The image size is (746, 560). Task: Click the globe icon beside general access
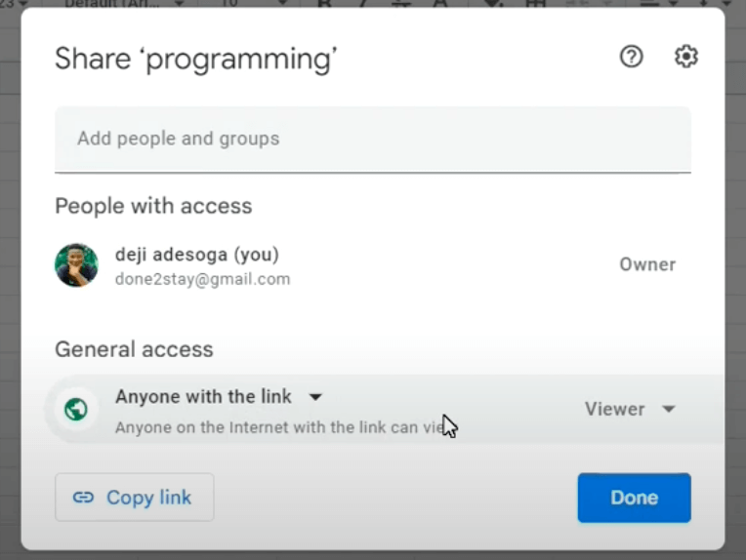76,410
